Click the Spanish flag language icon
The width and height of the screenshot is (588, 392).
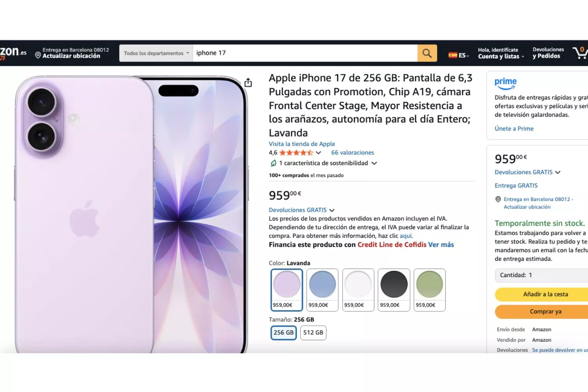click(453, 55)
